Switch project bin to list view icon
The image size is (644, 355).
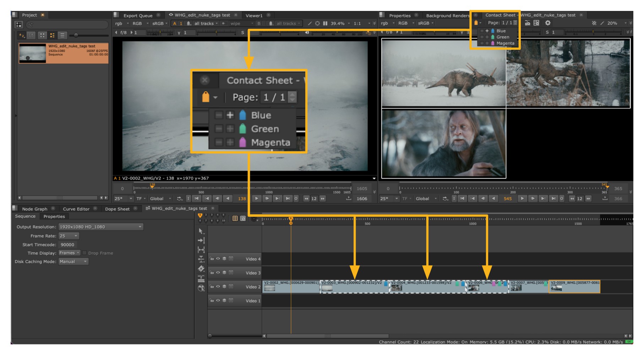[x=62, y=35]
